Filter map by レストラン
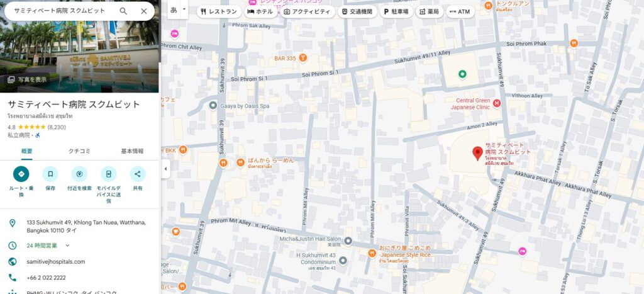This screenshot has height=294, width=644. pos(218,11)
